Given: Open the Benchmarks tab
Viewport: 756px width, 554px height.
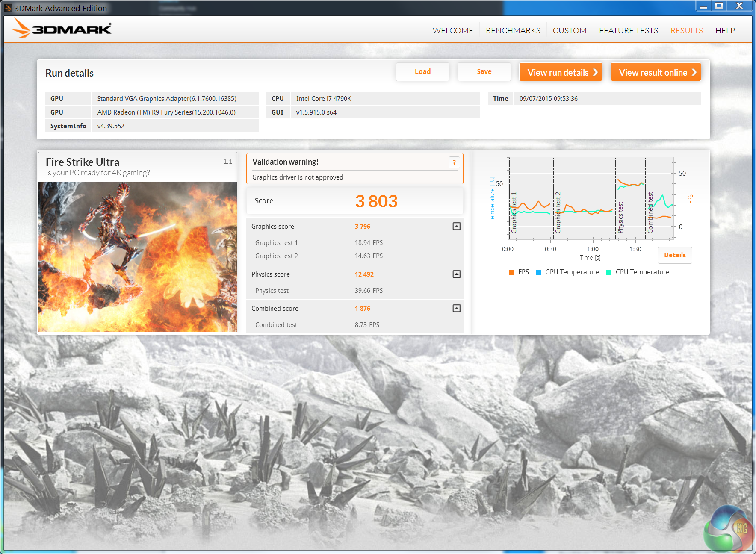Looking at the screenshot, I should (513, 31).
